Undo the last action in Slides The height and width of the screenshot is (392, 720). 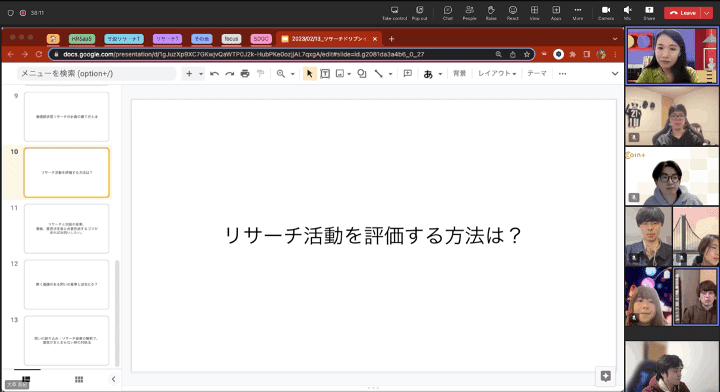click(x=214, y=73)
